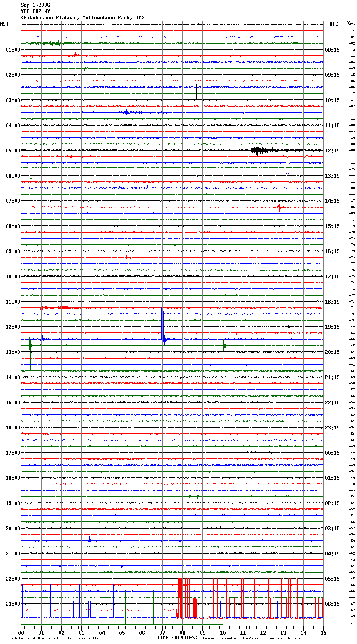Click the "17:00" MST time label

(x=13, y=453)
